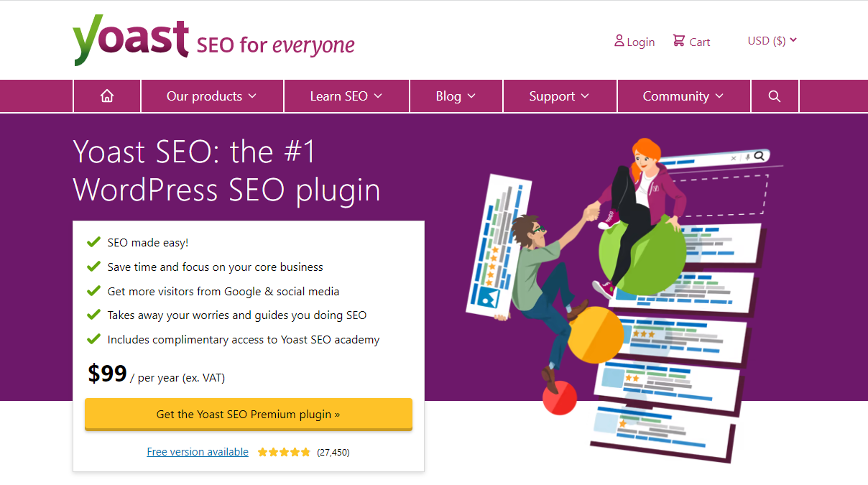Open the Learn SEO menu

pos(347,96)
